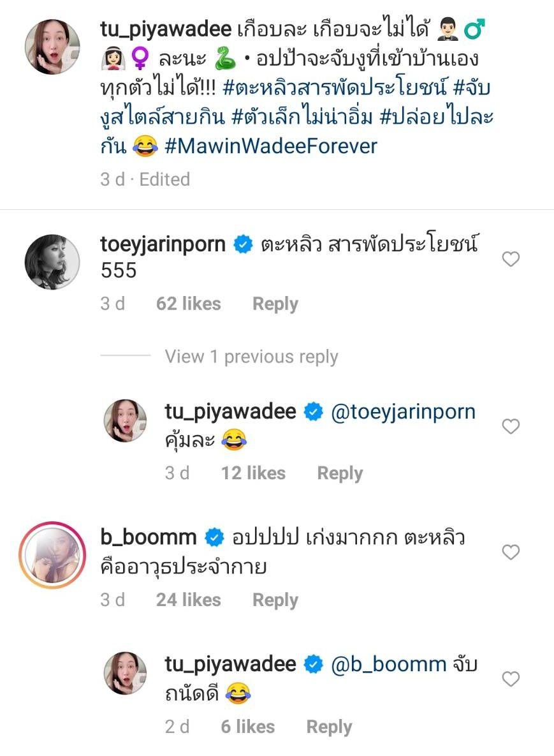
Task: Reply to toeyjarinporn's comment
Action: pyautogui.click(x=275, y=304)
